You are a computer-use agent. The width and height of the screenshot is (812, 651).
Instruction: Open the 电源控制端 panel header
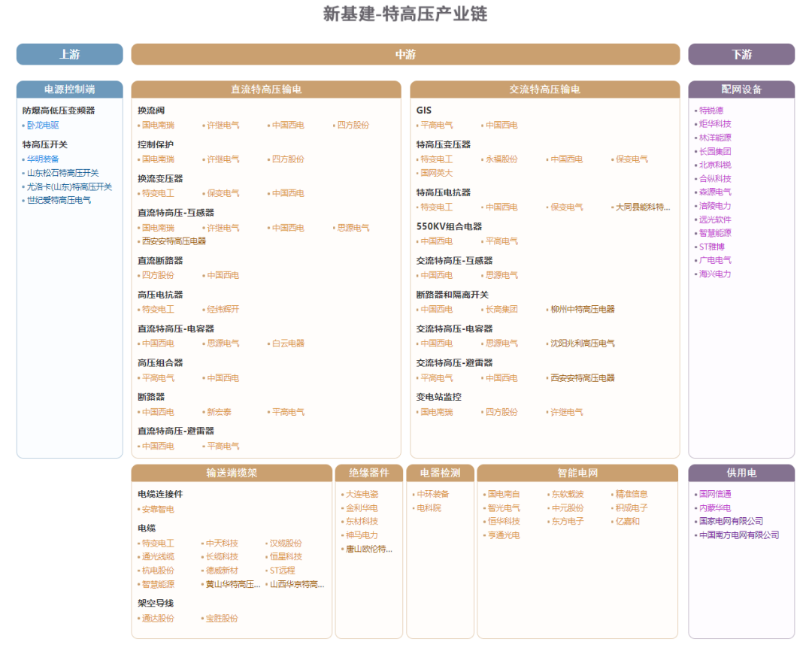pyautogui.click(x=69, y=89)
